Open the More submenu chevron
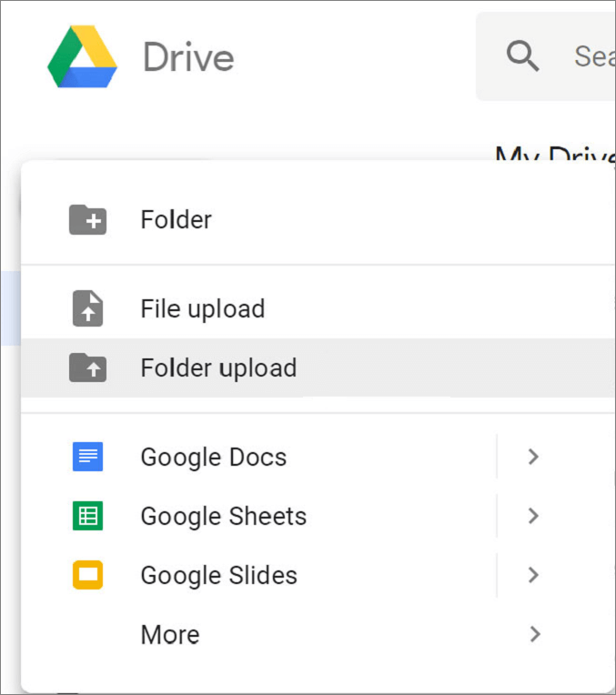The image size is (616, 695). (x=534, y=634)
